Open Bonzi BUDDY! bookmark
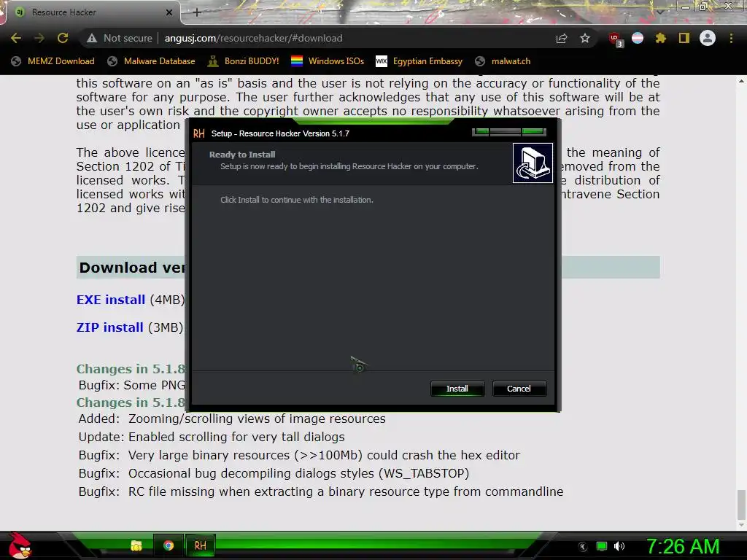 click(x=244, y=61)
